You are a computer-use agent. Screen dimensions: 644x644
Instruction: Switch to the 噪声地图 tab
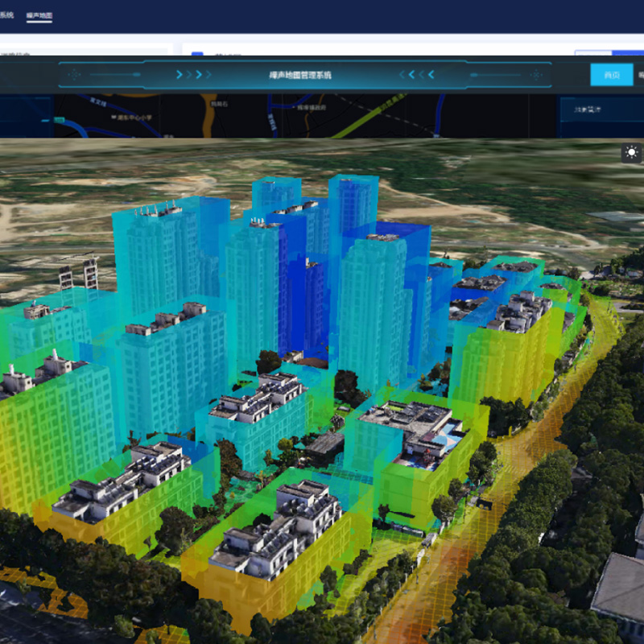pos(39,15)
